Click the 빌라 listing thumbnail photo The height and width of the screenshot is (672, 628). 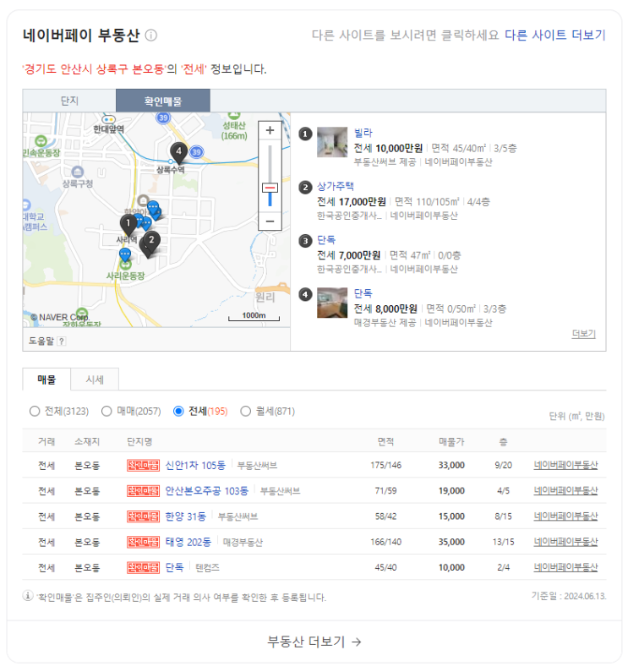coord(332,142)
